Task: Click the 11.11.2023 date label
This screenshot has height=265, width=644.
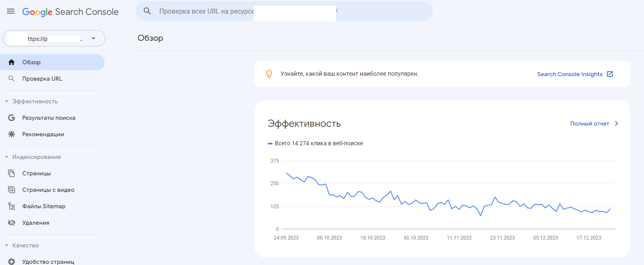Action: pos(459,238)
